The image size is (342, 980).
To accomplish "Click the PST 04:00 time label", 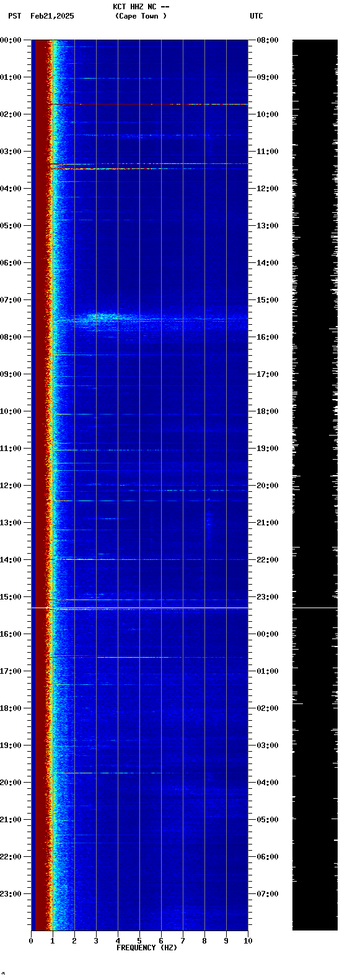I will tap(11, 189).
